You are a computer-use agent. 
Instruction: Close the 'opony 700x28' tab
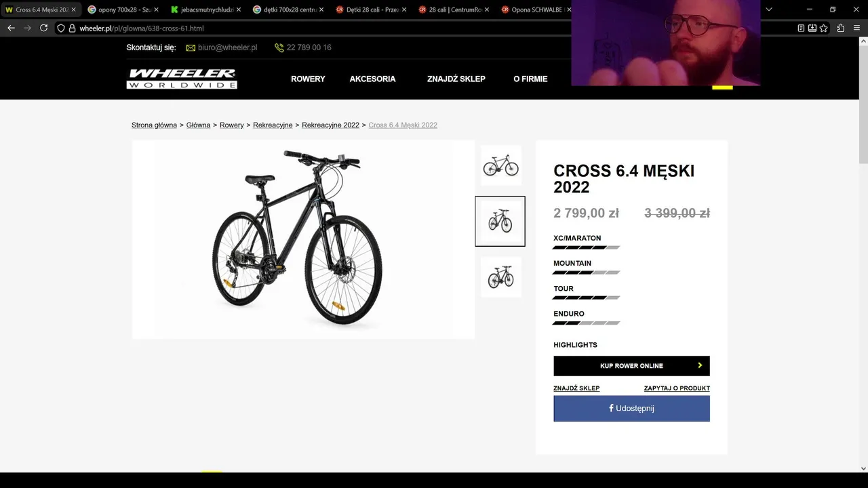[x=156, y=9]
